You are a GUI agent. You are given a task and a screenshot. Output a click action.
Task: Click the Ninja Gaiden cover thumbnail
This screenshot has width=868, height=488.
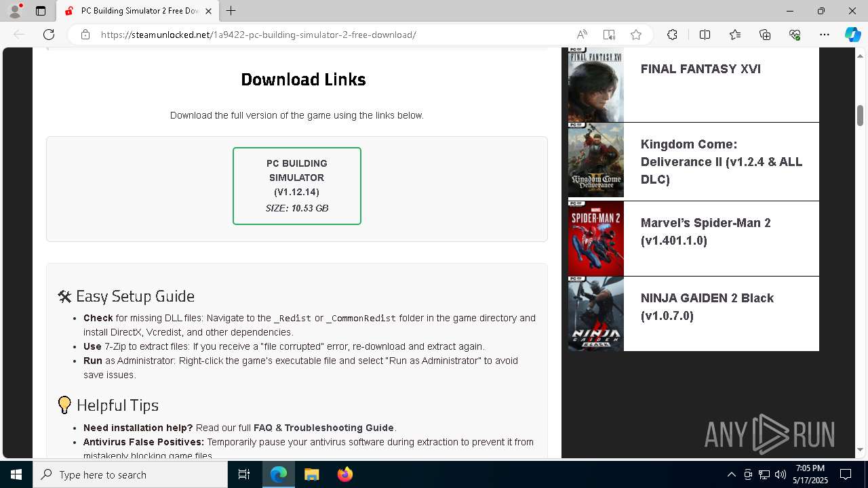pyautogui.click(x=596, y=314)
